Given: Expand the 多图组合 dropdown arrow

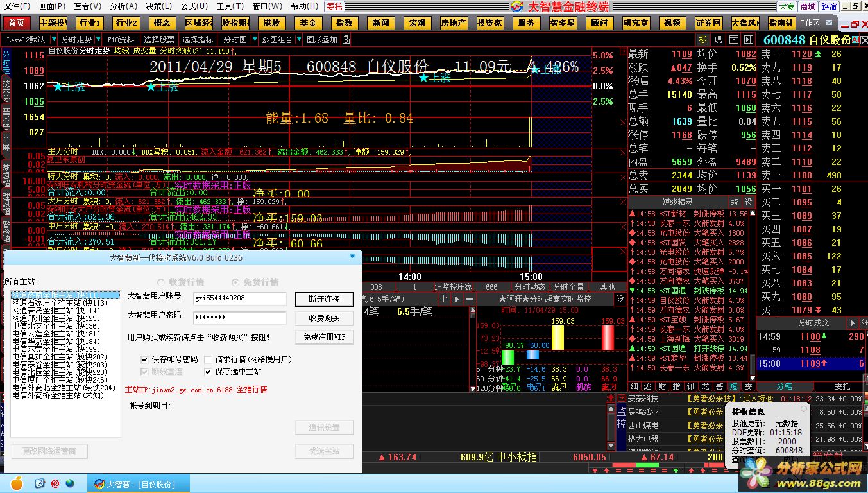Looking at the screenshot, I should [298, 40].
